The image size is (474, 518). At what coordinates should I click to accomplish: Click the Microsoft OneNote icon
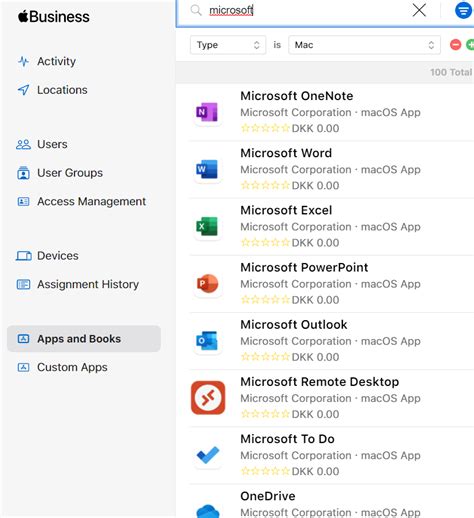pyautogui.click(x=207, y=112)
